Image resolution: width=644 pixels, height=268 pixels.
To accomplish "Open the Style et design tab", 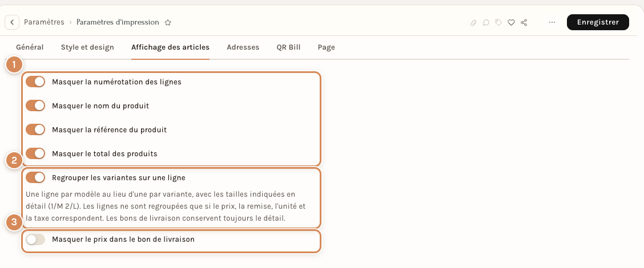I will tap(87, 47).
